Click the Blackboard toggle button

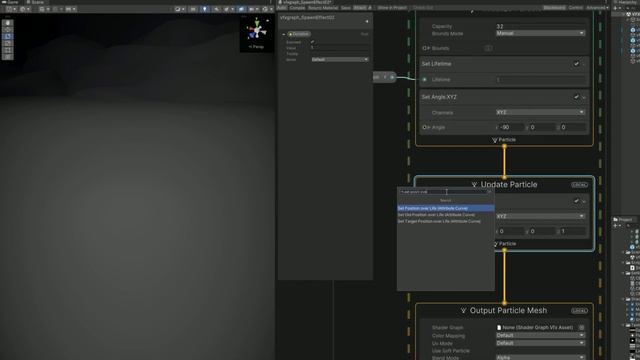click(x=554, y=8)
